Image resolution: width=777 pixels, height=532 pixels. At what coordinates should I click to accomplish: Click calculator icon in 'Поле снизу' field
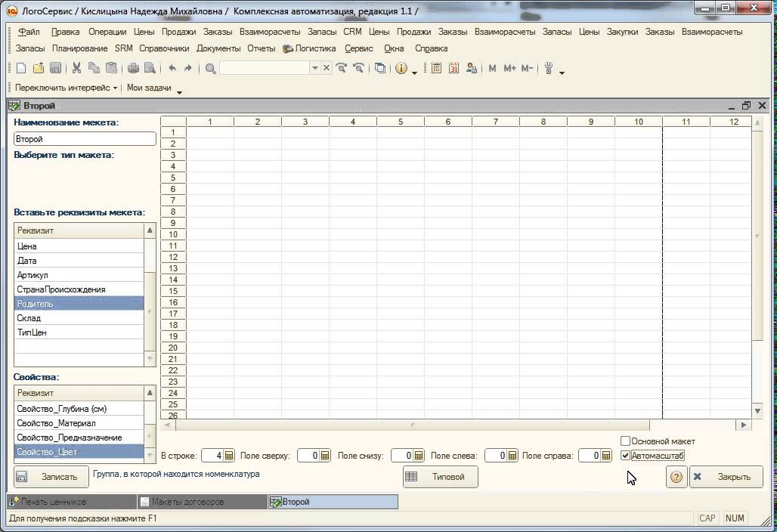(x=419, y=455)
